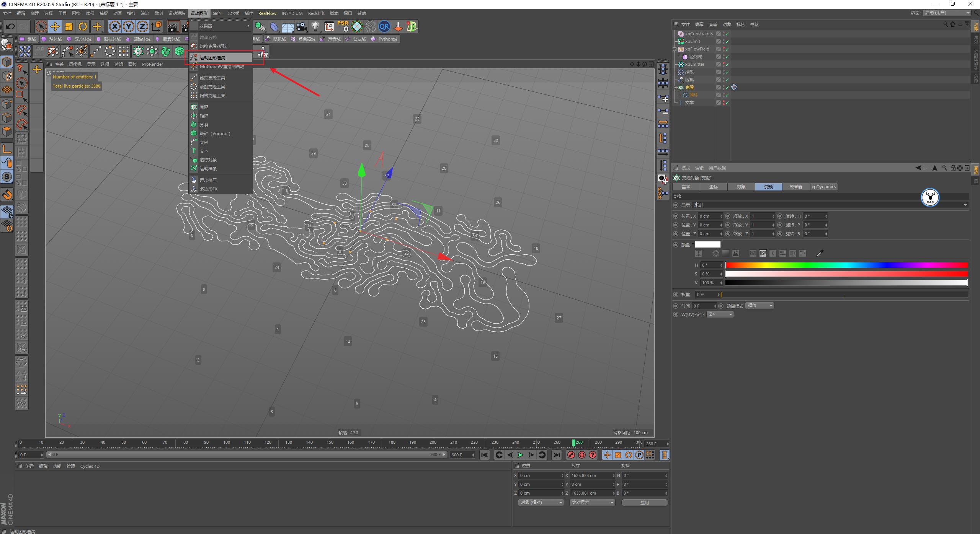Click the Camera calibration icon in the toolbar
The height and width of the screenshot is (534, 980).
pos(329,26)
